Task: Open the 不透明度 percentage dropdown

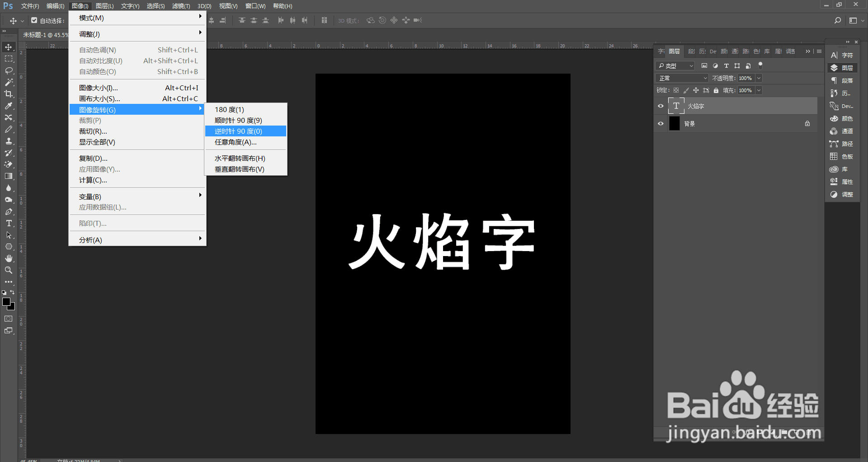Action: click(759, 78)
